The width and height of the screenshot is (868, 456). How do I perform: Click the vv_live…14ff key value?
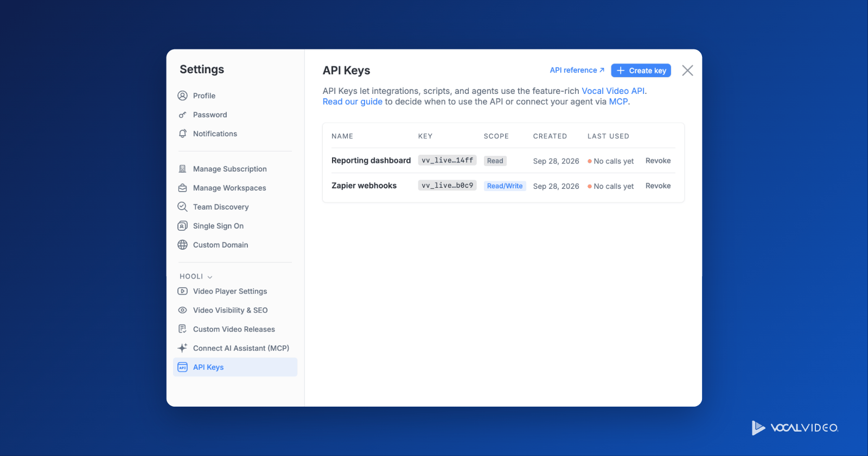(x=448, y=160)
